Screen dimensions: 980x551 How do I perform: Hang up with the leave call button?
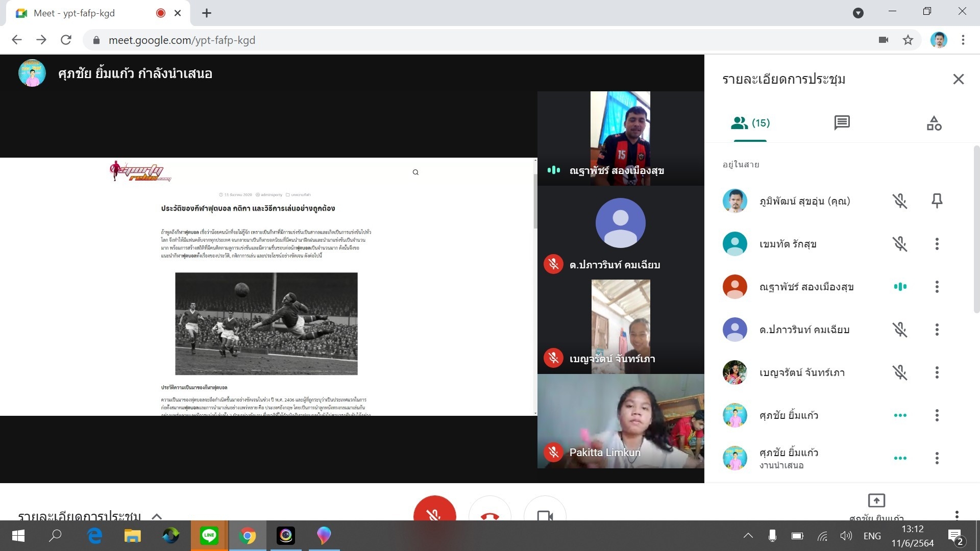(489, 513)
